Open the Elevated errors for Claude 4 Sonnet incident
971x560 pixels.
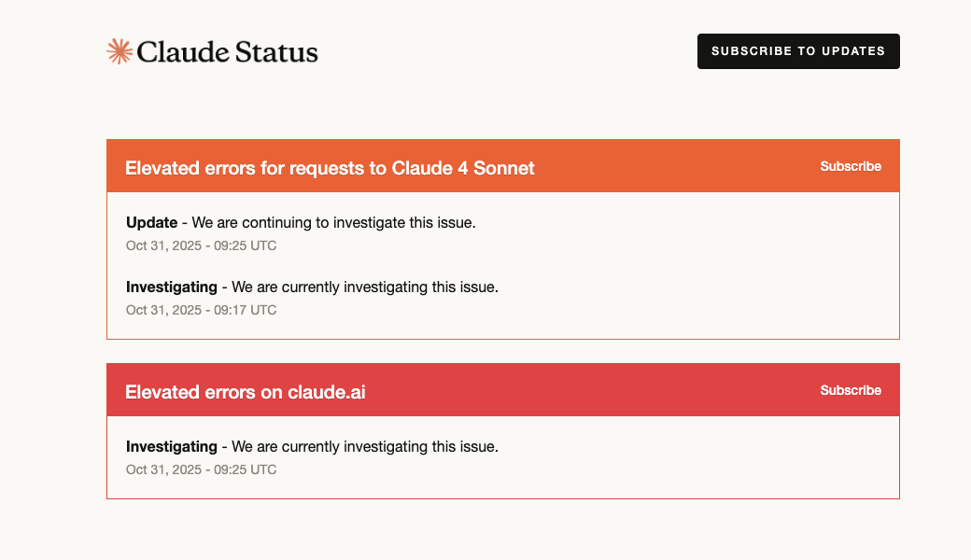(x=330, y=169)
